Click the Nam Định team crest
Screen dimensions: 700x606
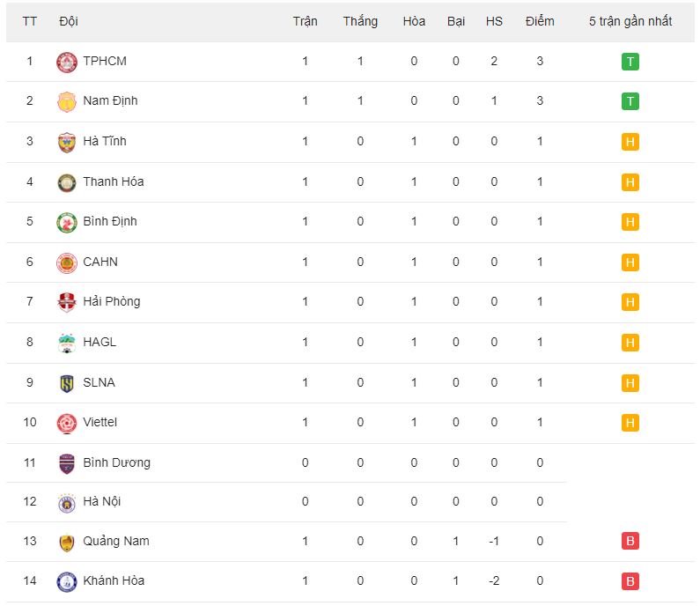coord(67,101)
